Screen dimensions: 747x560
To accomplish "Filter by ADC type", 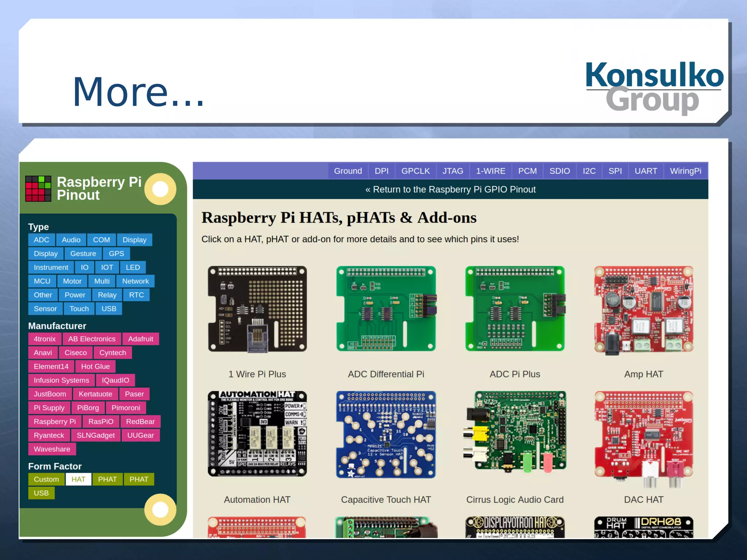I will pos(42,240).
